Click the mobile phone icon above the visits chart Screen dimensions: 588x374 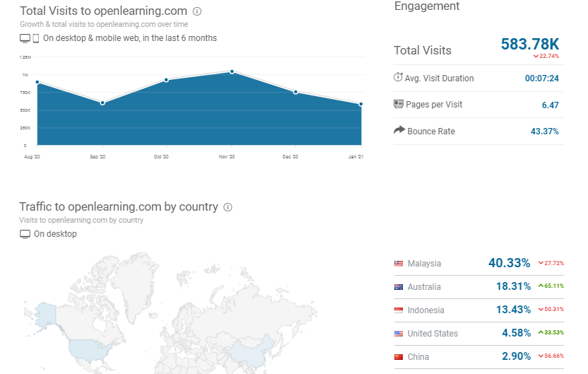[x=36, y=38]
